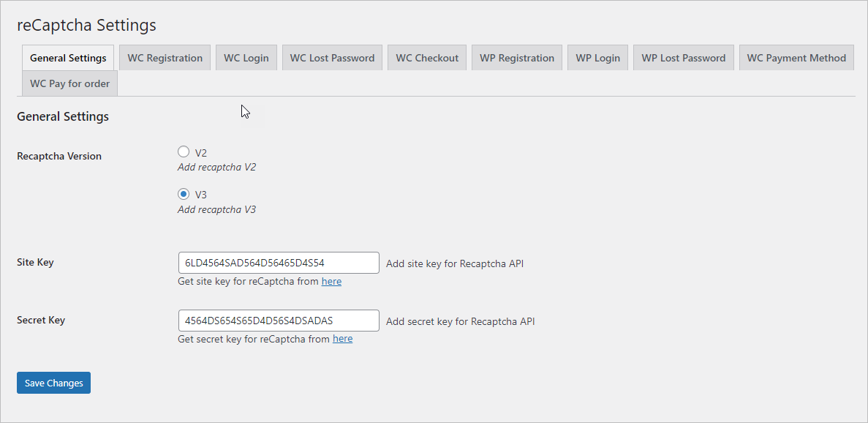The width and height of the screenshot is (868, 423).
Task: Open the WC Login settings tab
Action: point(246,57)
